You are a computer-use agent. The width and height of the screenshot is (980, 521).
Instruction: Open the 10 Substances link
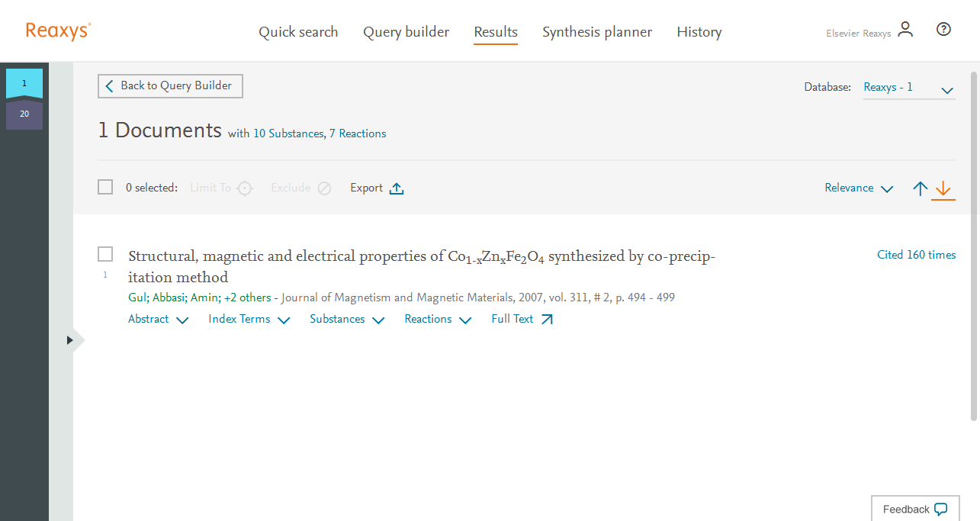coord(288,133)
